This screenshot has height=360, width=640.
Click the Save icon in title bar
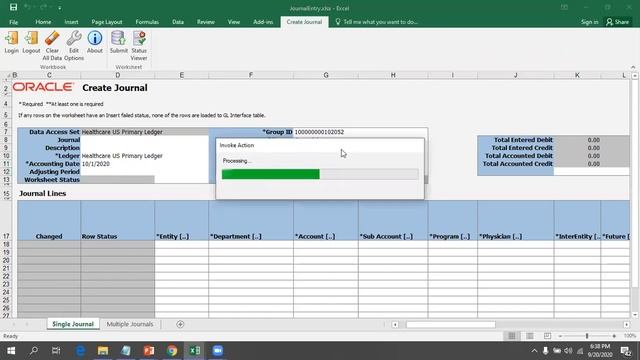point(13,7)
